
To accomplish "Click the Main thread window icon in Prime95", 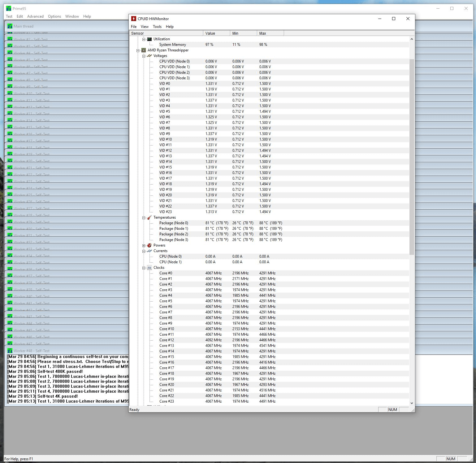I will [x=10, y=26].
